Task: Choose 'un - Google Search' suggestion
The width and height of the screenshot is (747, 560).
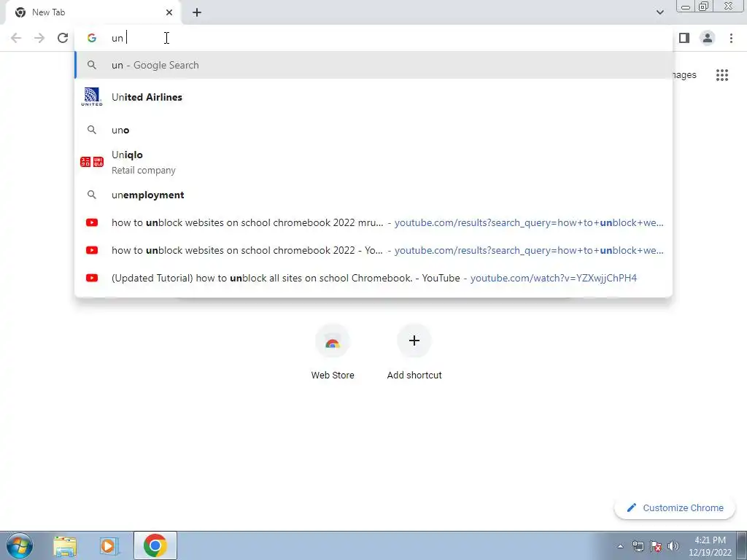Action: pyautogui.click(x=373, y=65)
